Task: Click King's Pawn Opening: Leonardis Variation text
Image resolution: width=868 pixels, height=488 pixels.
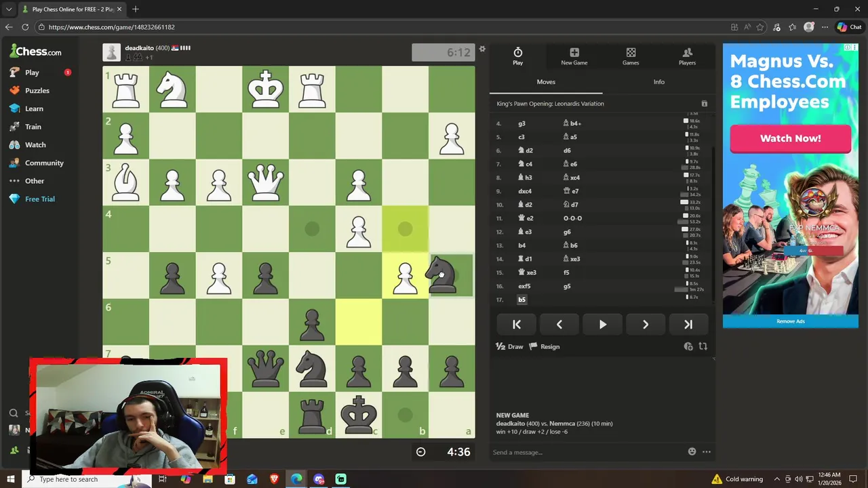Action: pyautogui.click(x=550, y=104)
